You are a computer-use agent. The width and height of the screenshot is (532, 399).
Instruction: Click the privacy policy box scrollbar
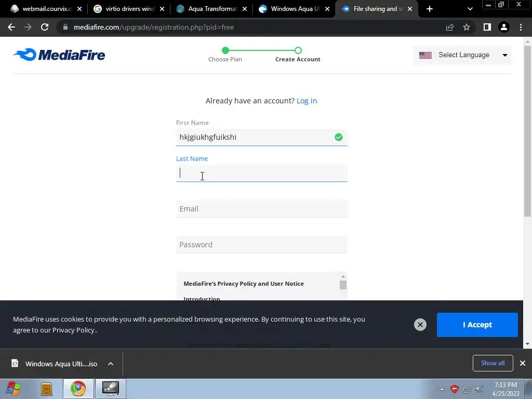(x=343, y=285)
